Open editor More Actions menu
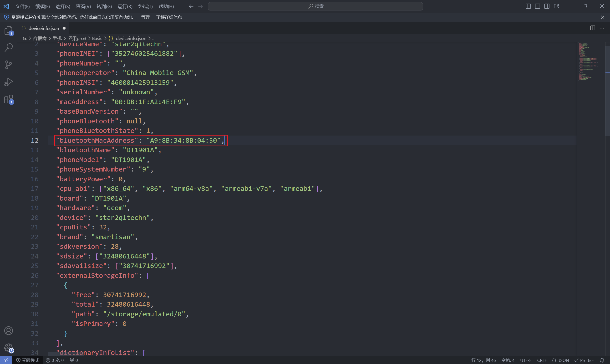 tap(602, 28)
